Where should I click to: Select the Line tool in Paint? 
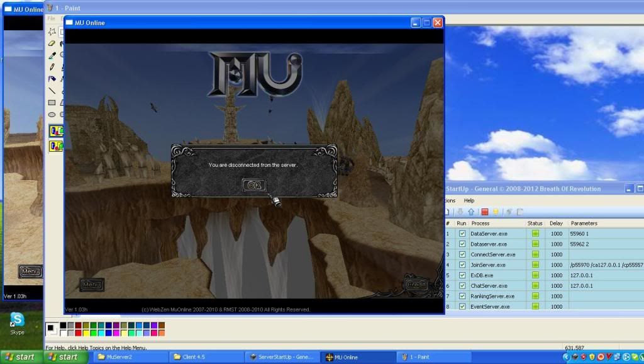click(x=52, y=91)
